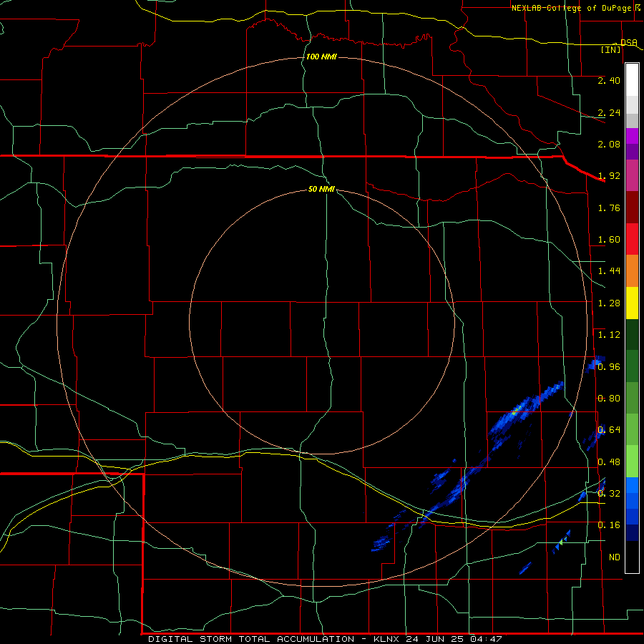Viewport: 644px width, 644px height.
Task: Click the 2.40 legend value
Action: point(609,80)
